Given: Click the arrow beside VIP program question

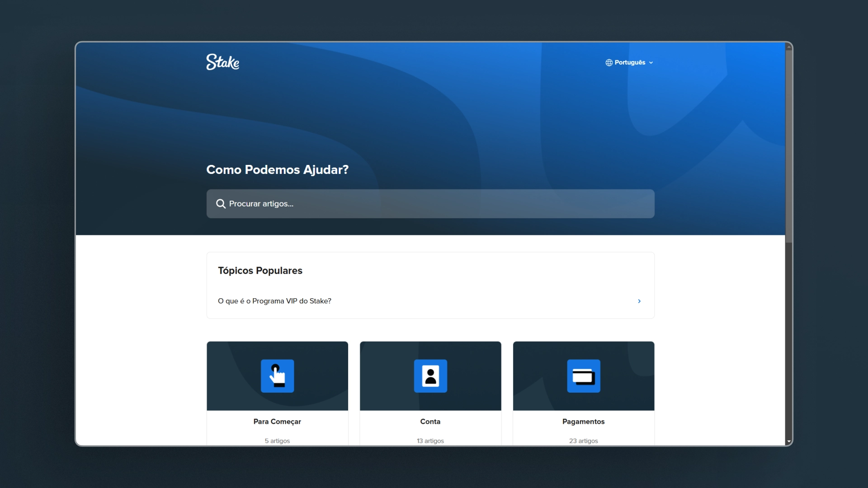Looking at the screenshot, I should coord(639,301).
